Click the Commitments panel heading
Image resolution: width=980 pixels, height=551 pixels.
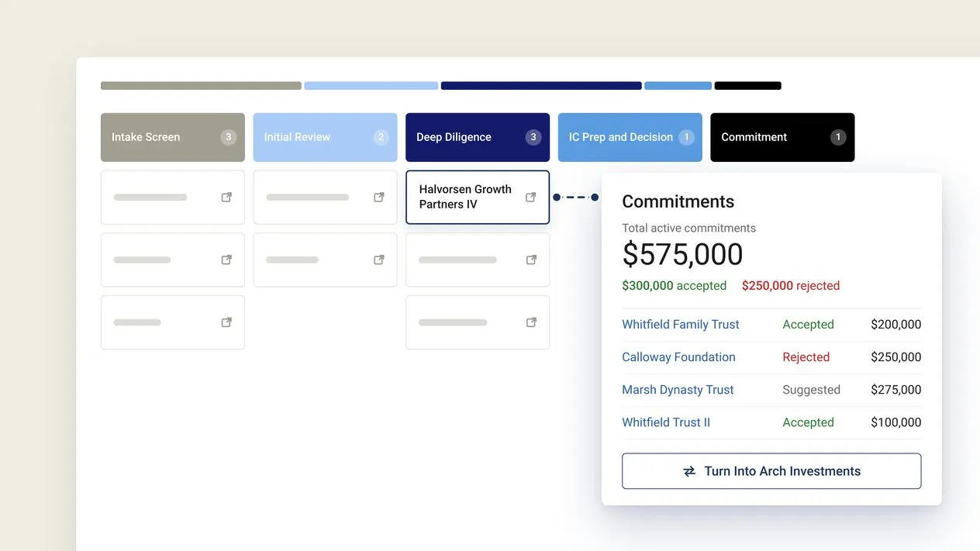coord(678,201)
